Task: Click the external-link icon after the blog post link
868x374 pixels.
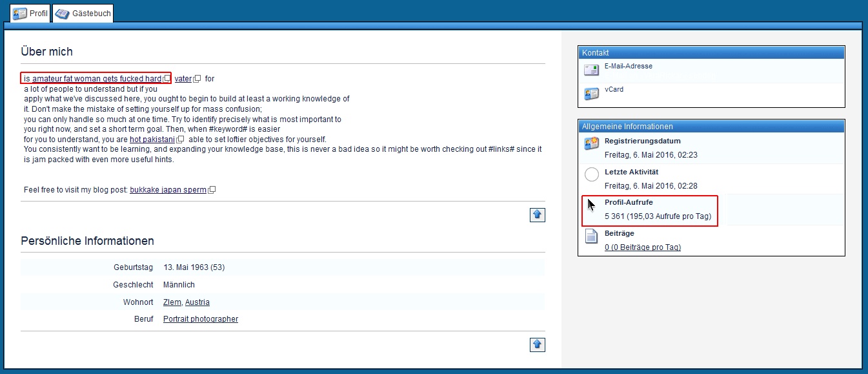Action: pos(212,190)
